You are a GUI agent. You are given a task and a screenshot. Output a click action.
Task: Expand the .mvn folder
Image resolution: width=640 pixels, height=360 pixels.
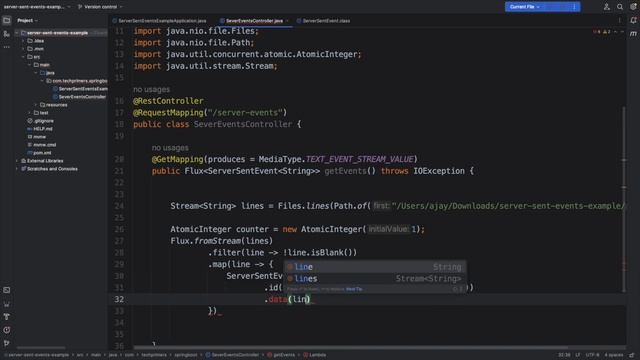pyautogui.click(x=23, y=49)
